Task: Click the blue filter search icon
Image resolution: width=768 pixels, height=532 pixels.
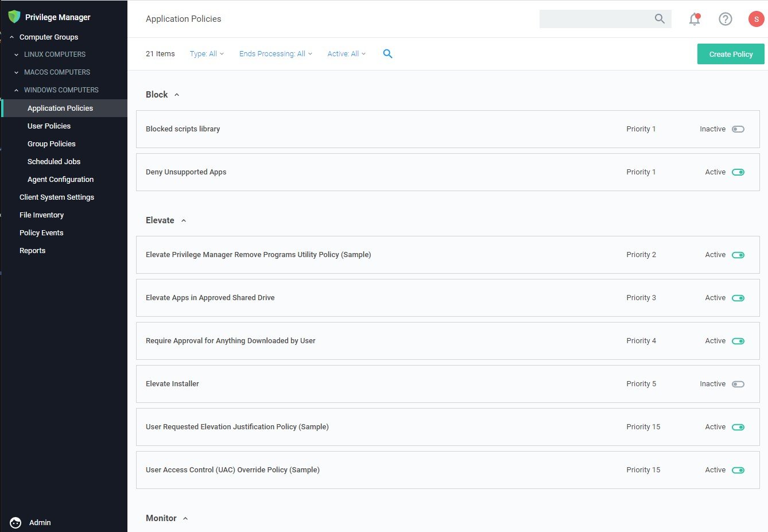Action: point(387,54)
